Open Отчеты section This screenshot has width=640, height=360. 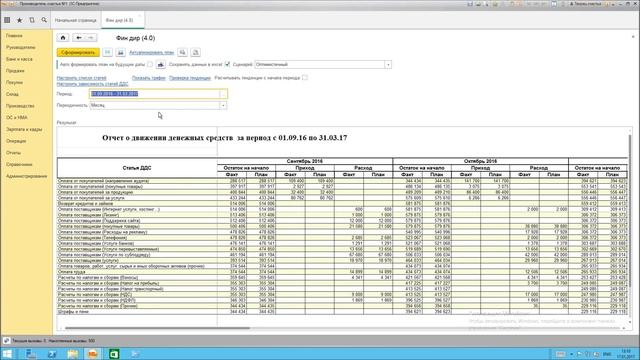click(13, 153)
